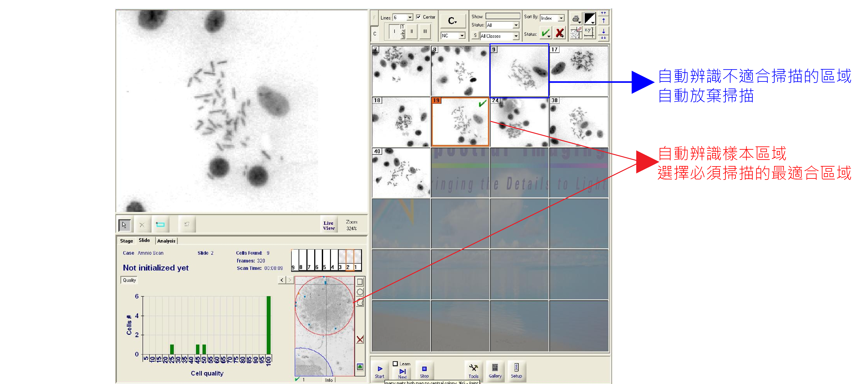Image resolution: width=868 pixels, height=384 pixels.
Task: Jump to first with double up arrows
Action: pyautogui.click(x=603, y=13)
